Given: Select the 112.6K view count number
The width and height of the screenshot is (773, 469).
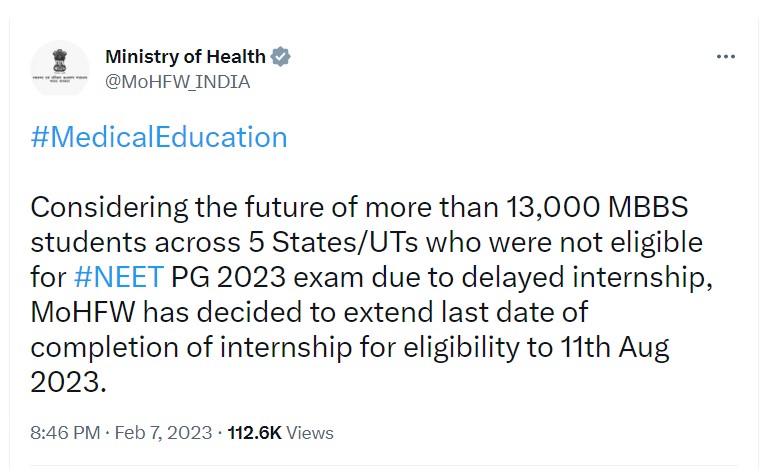Looking at the screenshot, I should (x=255, y=433).
